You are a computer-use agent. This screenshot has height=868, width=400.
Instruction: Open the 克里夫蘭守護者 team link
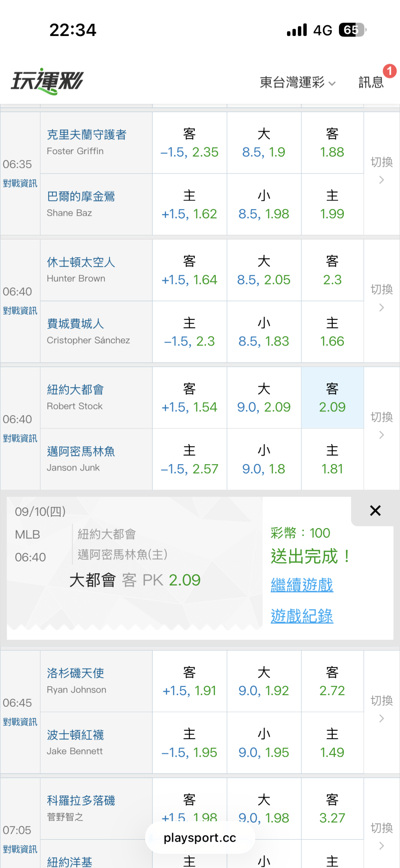pyautogui.click(x=87, y=134)
